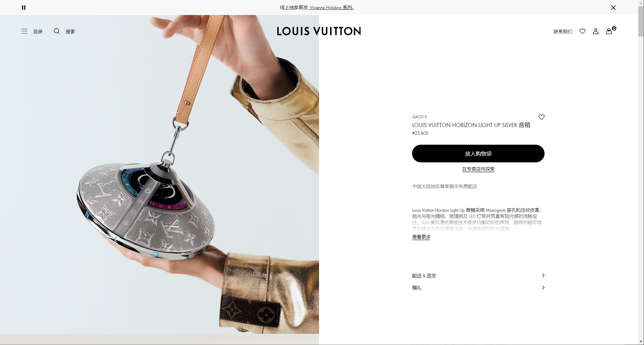Click 放入购物袋 button
This screenshot has height=345, width=644.
click(478, 154)
